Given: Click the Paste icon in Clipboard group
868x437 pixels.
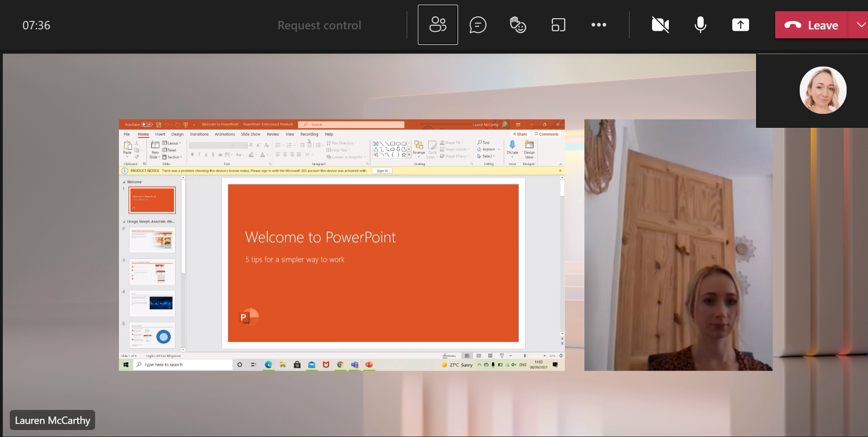Looking at the screenshot, I should tap(127, 146).
